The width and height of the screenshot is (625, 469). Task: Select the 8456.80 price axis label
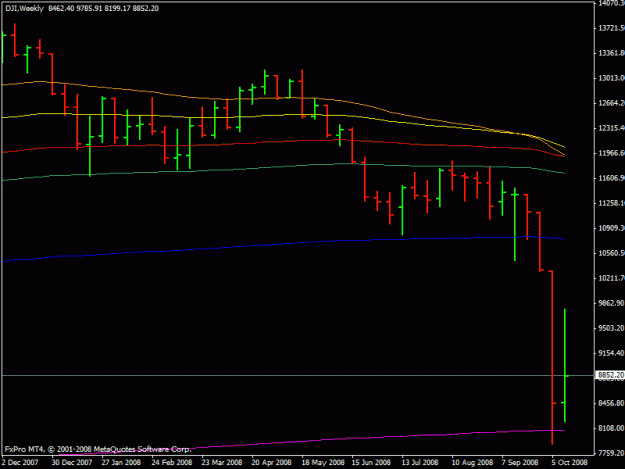click(x=611, y=403)
